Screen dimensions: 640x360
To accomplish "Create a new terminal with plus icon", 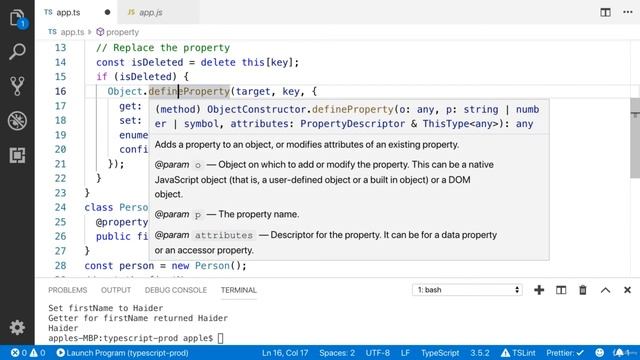I will pyautogui.click(x=539, y=290).
